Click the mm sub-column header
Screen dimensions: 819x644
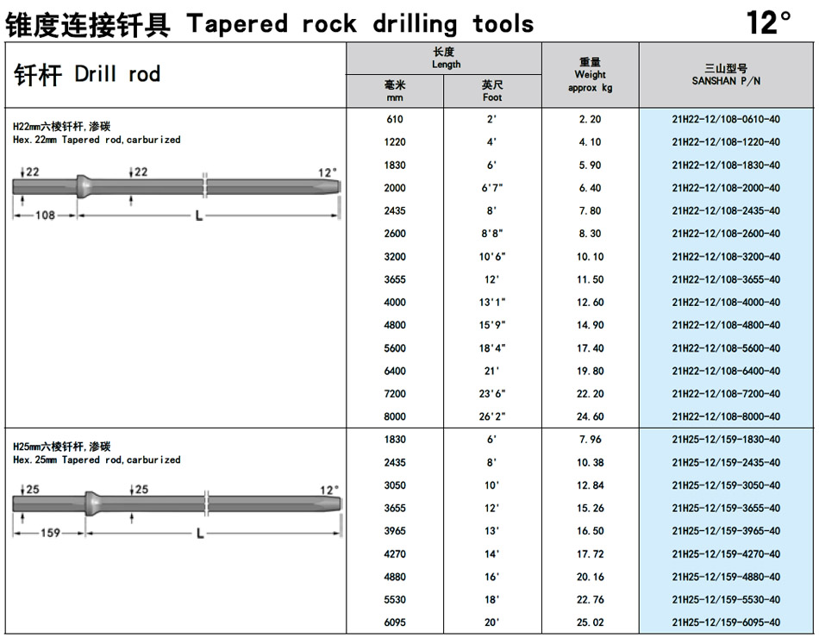395,91
